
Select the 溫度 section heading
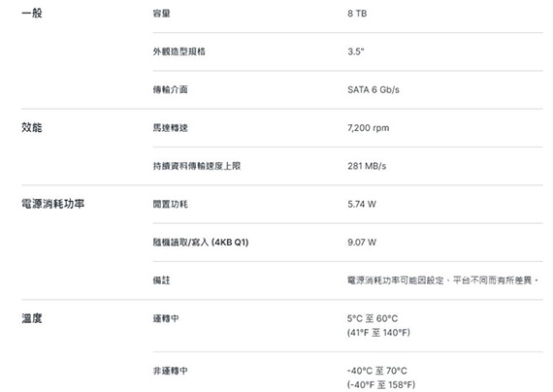32,318
